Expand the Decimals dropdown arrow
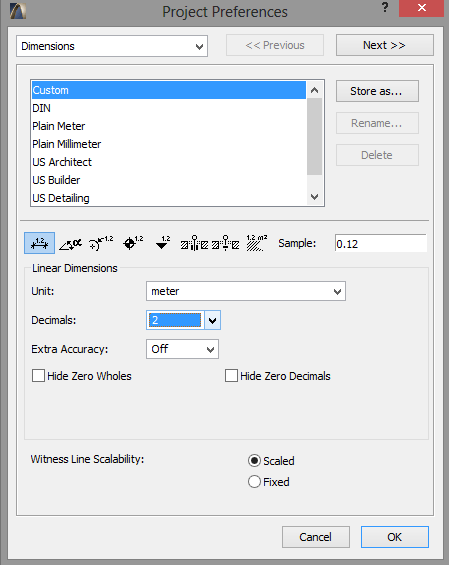The image size is (449, 565). (213, 320)
